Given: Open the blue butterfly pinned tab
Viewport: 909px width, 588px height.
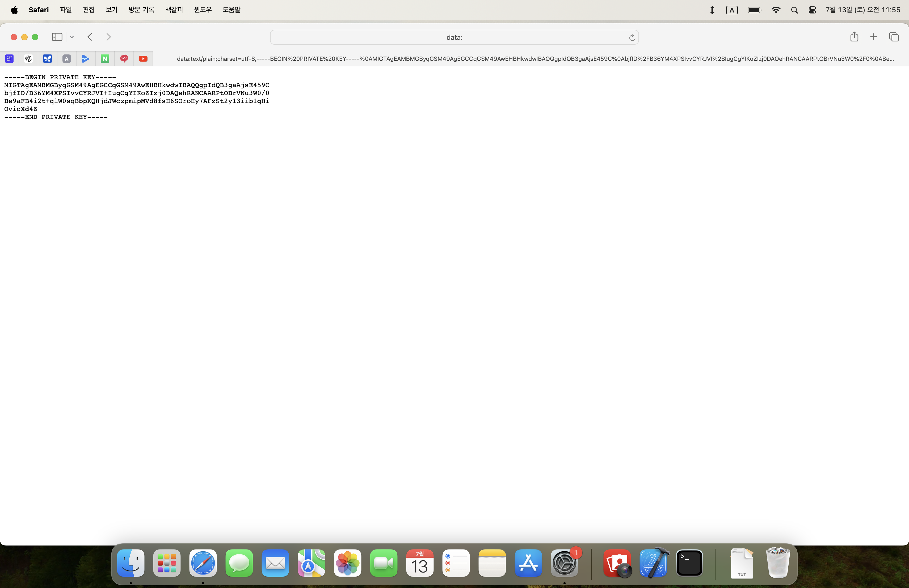Looking at the screenshot, I should [x=47, y=58].
